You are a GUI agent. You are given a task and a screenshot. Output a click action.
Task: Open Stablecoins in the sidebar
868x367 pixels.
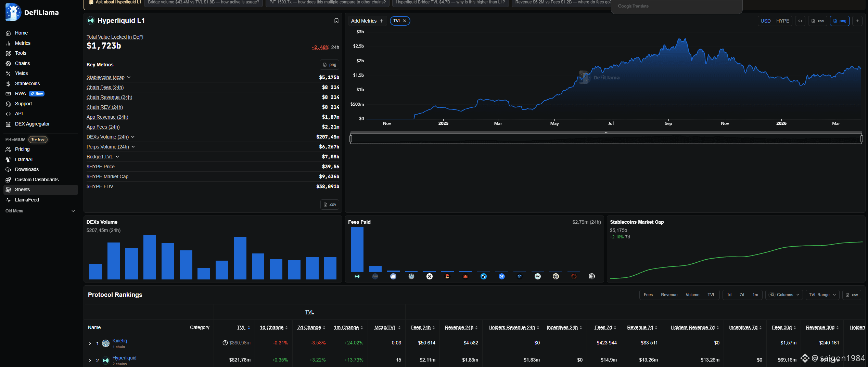27,83
